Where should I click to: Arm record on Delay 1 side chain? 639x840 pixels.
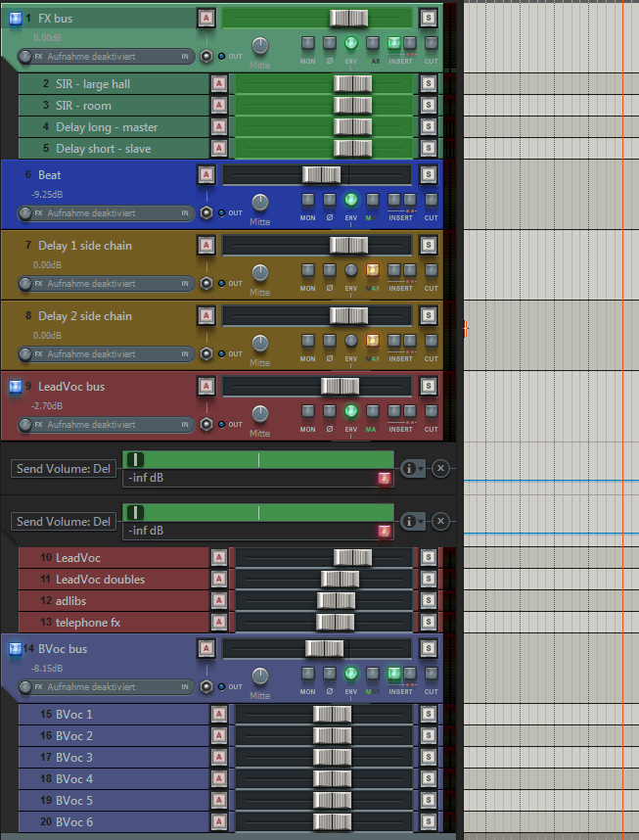coord(206,246)
